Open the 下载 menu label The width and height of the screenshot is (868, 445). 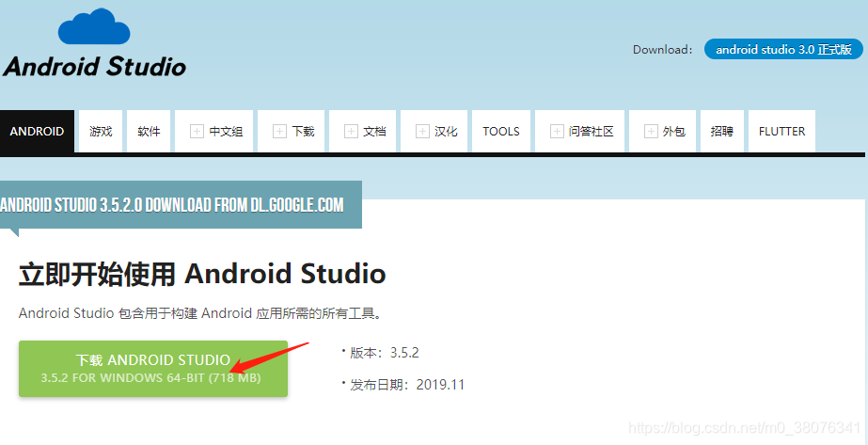[x=303, y=132]
